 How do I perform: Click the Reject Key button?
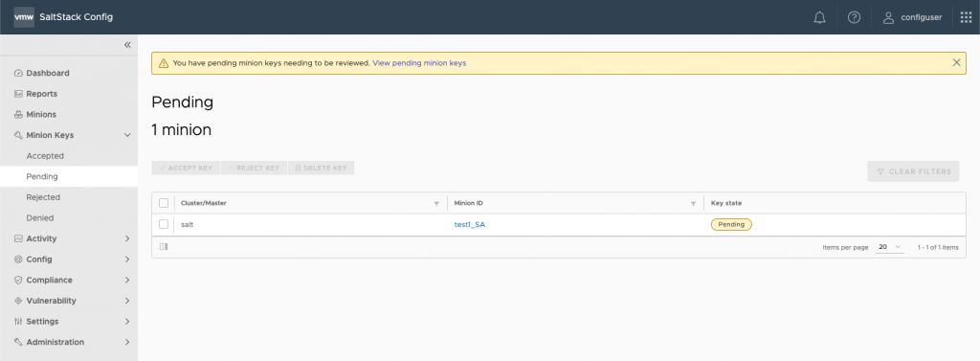pos(254,168)
